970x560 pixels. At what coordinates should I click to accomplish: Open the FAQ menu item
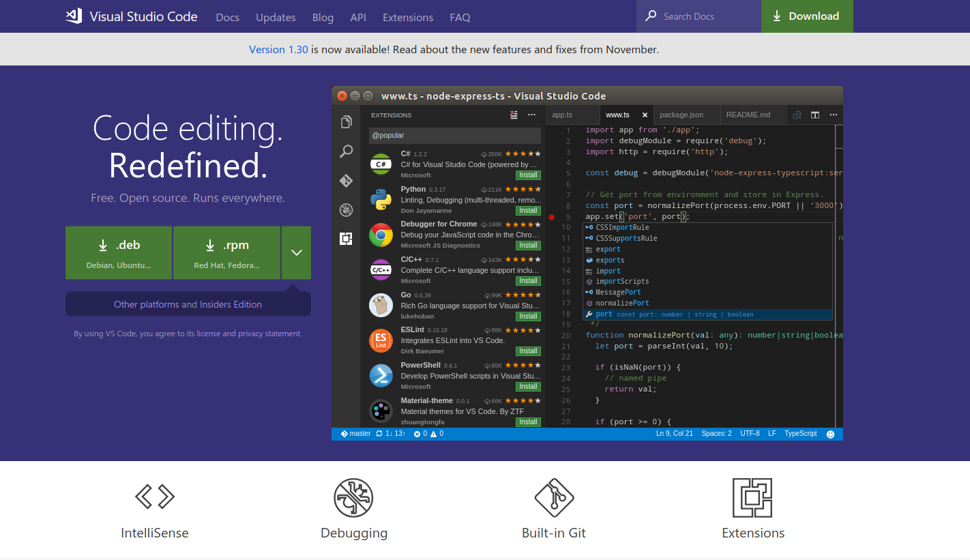[460, 17]
